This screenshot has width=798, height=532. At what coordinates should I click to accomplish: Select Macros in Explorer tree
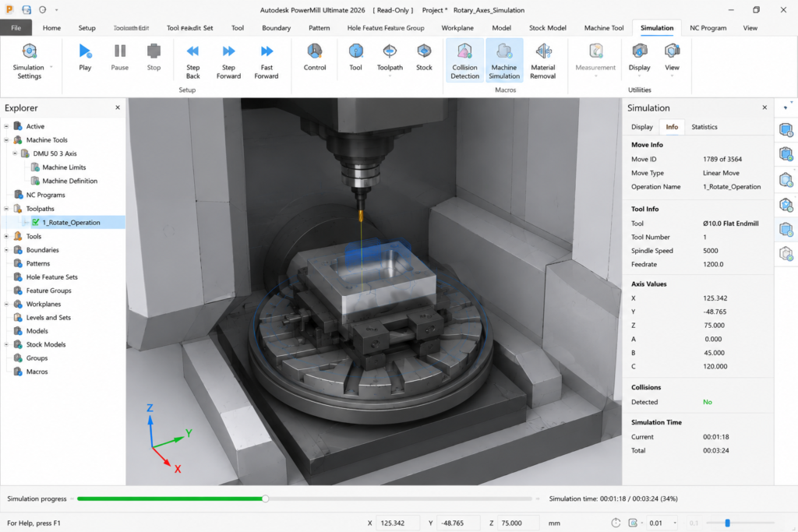[x=37, y=372]
